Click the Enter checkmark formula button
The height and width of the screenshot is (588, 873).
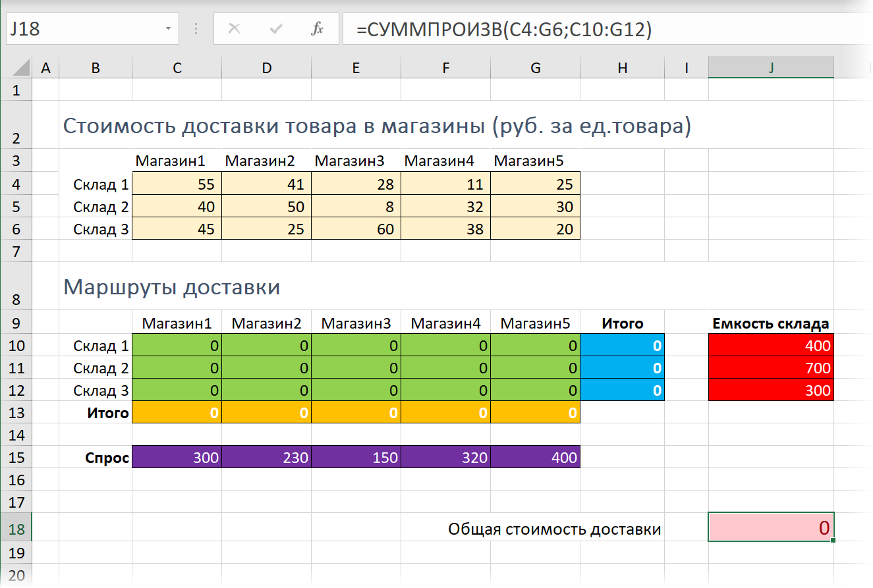276,29
